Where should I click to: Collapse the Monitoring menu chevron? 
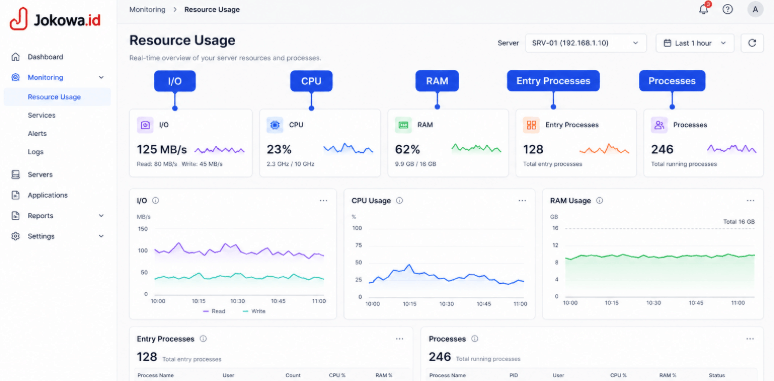coord(101,77)
